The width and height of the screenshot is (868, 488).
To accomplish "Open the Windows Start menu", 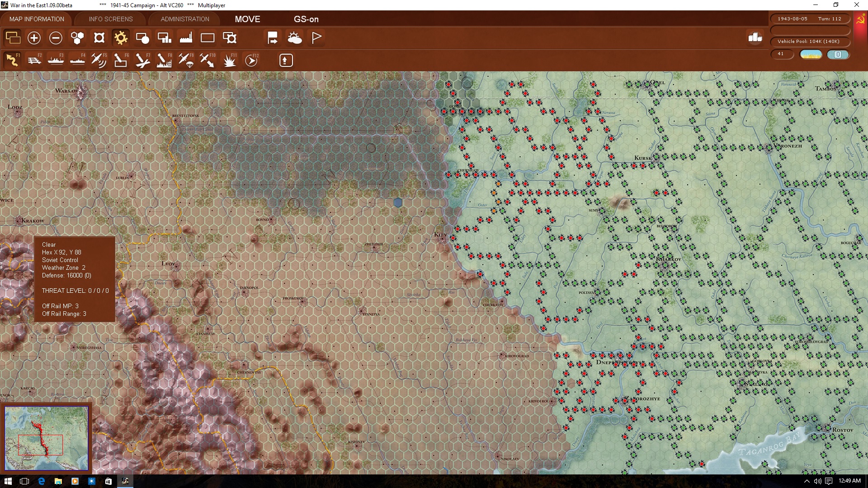I will click(x=8, y=481).
